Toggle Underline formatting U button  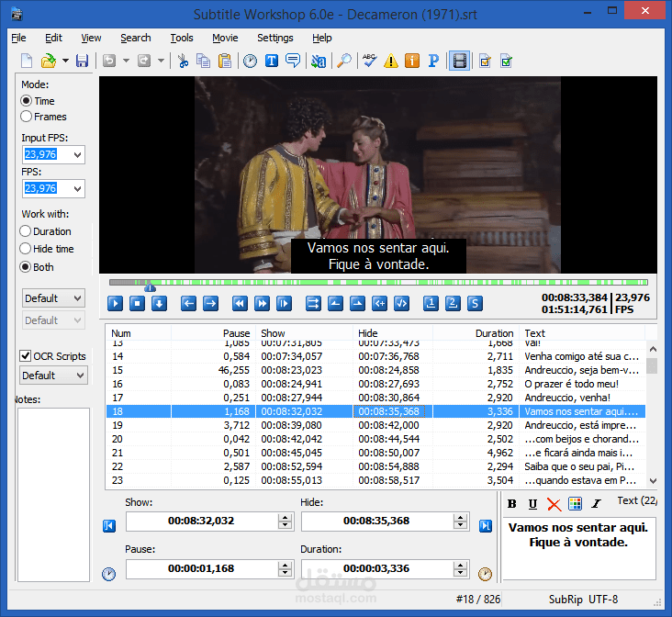coord(532,504)
